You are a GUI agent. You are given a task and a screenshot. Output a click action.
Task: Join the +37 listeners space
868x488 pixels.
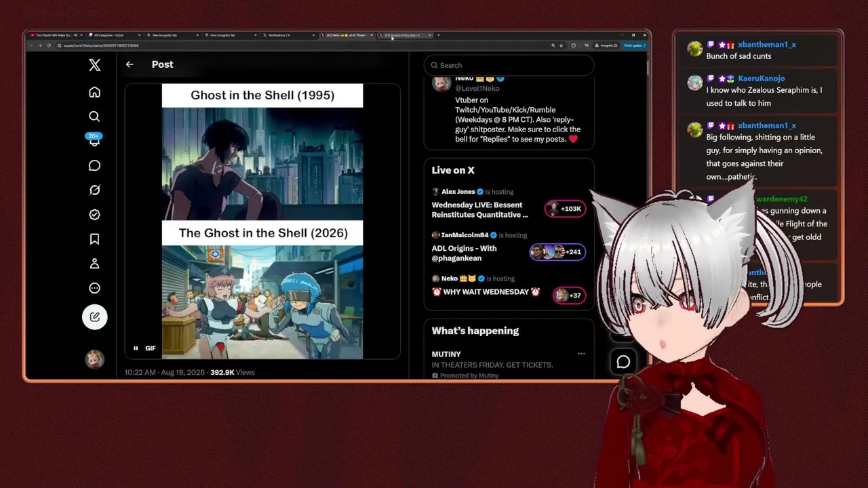569,296
